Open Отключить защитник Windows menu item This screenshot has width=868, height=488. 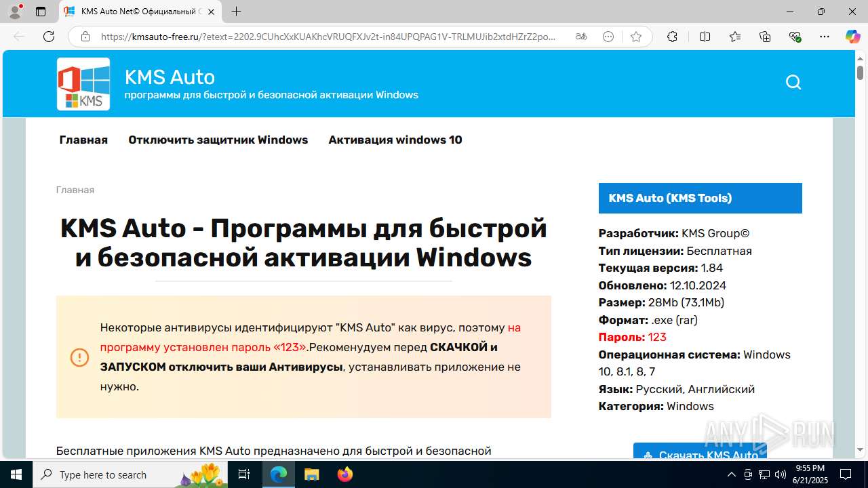(x=218, y=140)
